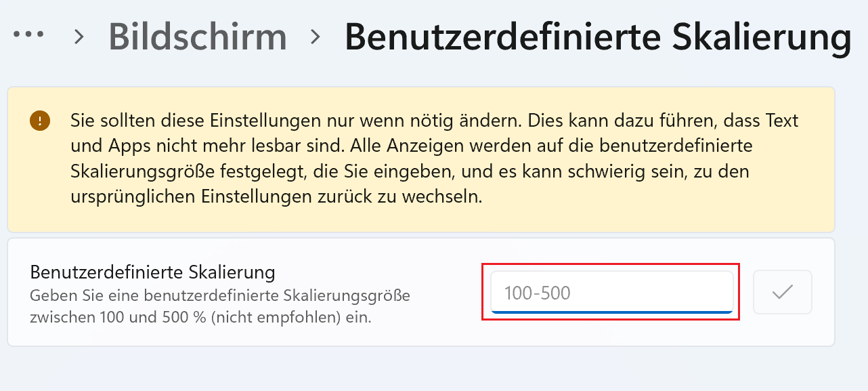Click the orange warning exclamation icon
The width and height of the screenshot is (868, 391).
(40, 121)
